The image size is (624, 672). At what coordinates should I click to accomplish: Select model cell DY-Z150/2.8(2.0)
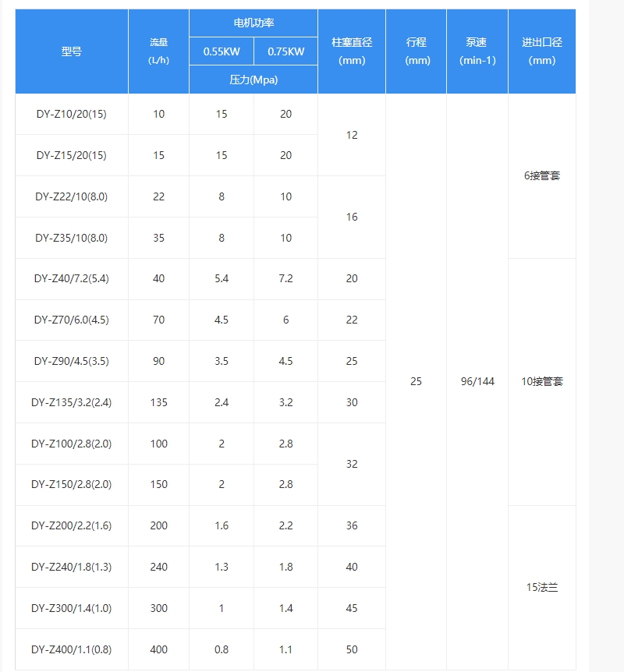point(72,484)
